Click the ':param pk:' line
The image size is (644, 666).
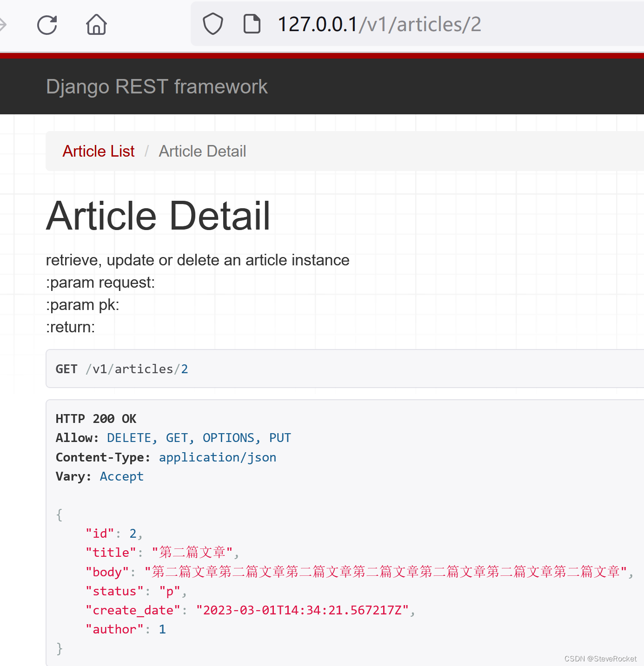(x=83, y=305)
